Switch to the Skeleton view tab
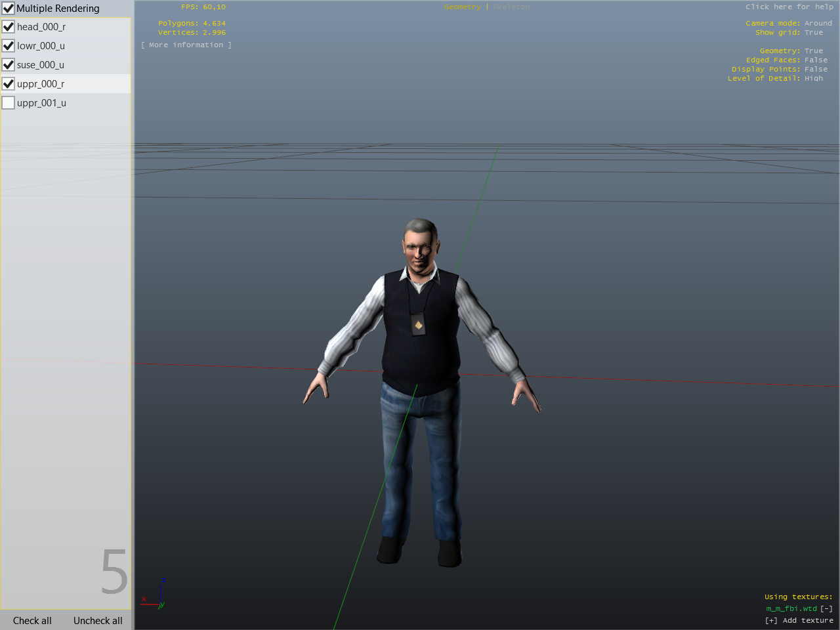840x630 pixels. (511, 7)
